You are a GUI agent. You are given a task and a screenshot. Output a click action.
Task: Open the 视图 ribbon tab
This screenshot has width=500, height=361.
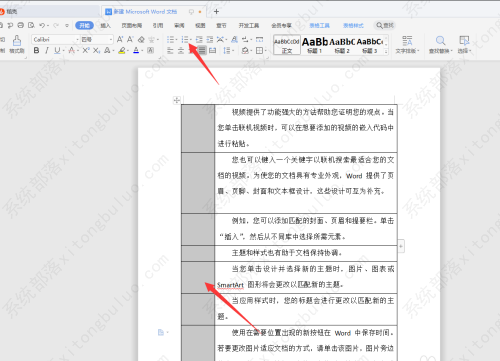coord(200,25)
